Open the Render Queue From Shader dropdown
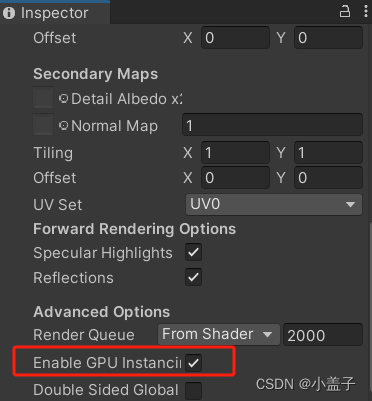Screen dimensions: 372x401 (x=219, y=334)
